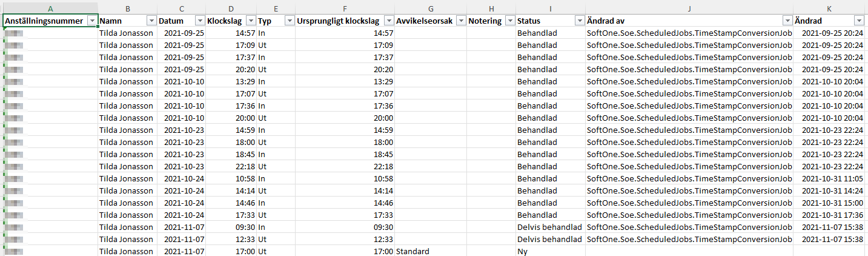This screenshot has width=868, height=256.
Task: Click the Klockslag cell showing 09:30
Action: click(x=231, y=227)
